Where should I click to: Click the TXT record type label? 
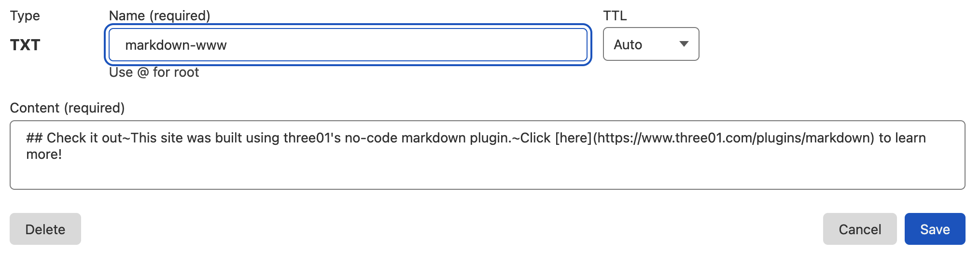click(25, 45)
